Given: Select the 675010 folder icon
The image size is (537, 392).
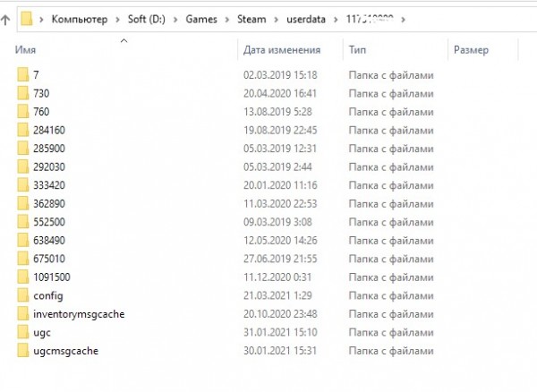Looking at the screenshot, I should tap(23, 259).
